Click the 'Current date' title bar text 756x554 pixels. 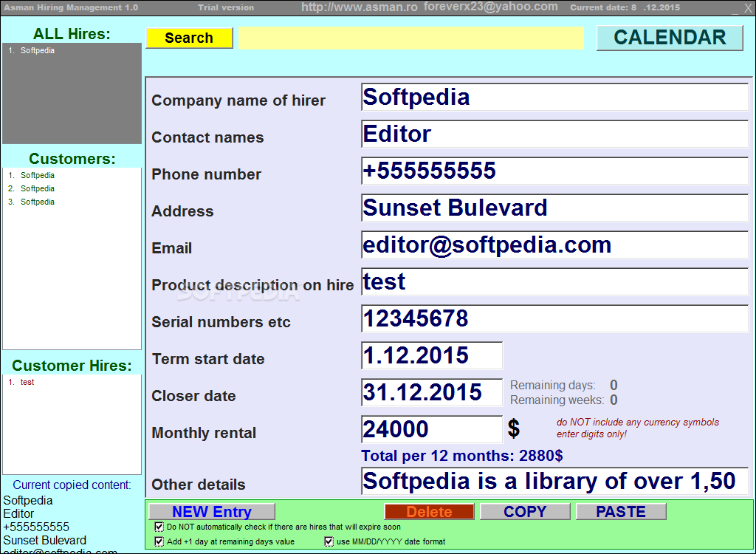pos(625,7)
